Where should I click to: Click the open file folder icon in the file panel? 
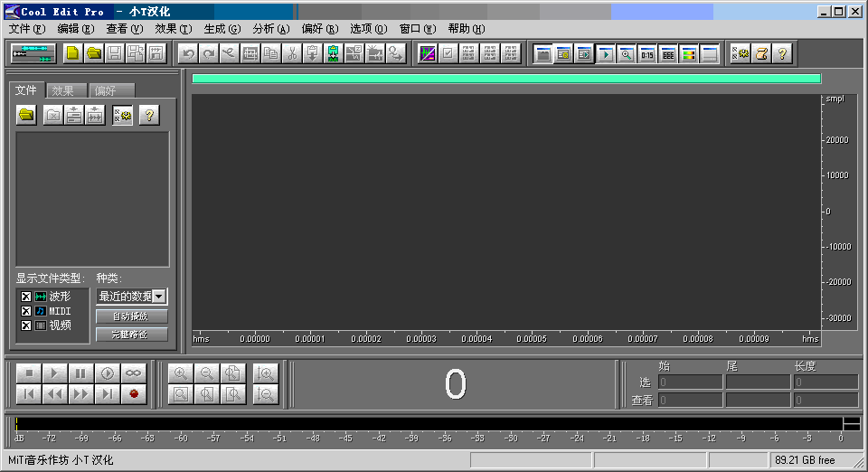(x=27, y=115)
